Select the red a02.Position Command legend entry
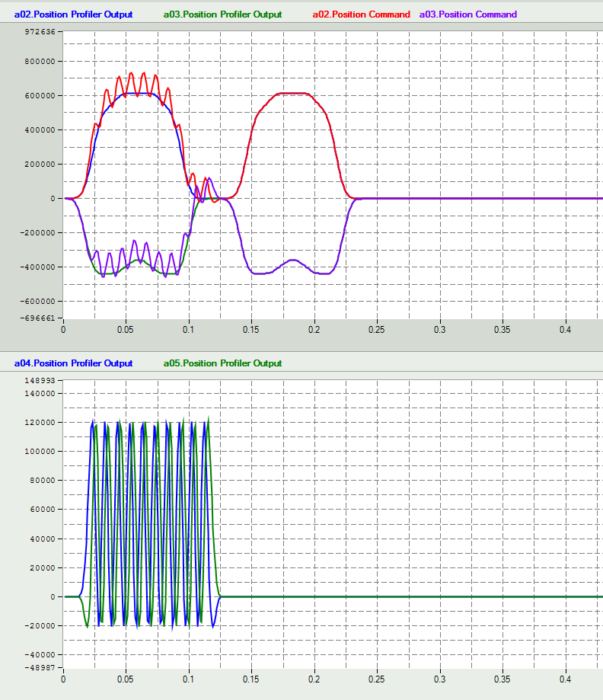The width and height of the screenshot is (603, 700). pyautogui.click(x=361, y=14)
